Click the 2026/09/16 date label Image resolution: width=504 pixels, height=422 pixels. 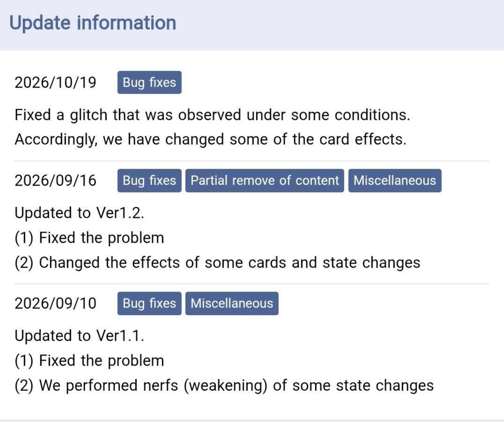point(55,181)
